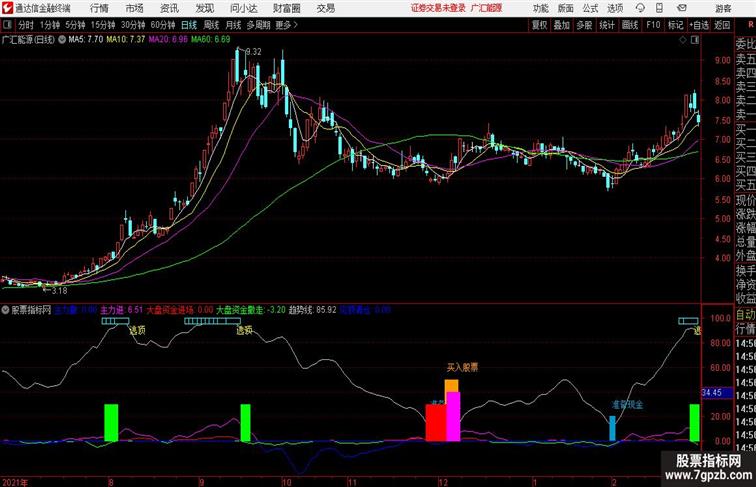This screenshot has width=756, height=487.
Task: Switch to 周线 period
Action: [211, 25]
